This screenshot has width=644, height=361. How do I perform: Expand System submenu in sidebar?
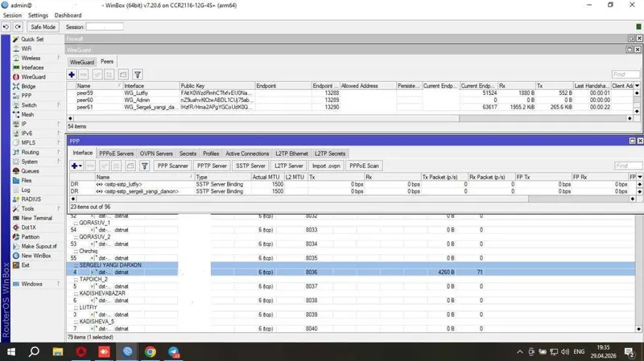click(58, 162)
